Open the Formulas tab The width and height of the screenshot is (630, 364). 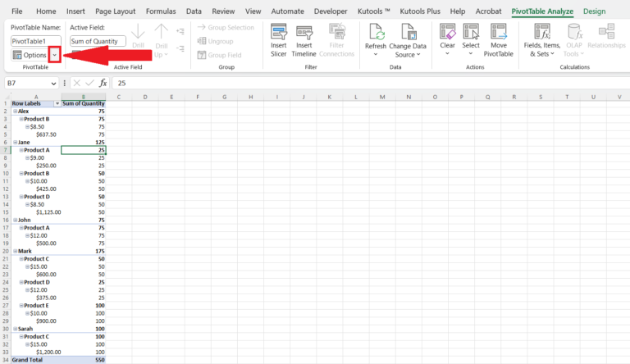pyautogui.click(x=161, y=11)
